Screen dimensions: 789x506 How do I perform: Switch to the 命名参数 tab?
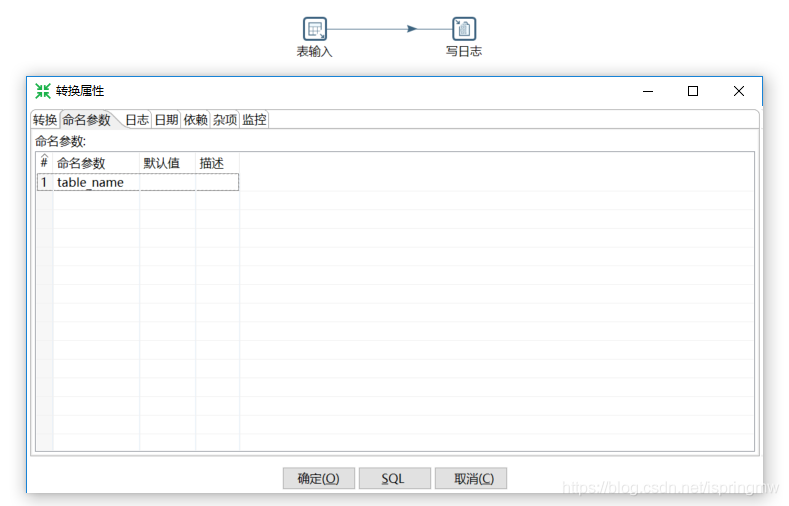(87, 120)
